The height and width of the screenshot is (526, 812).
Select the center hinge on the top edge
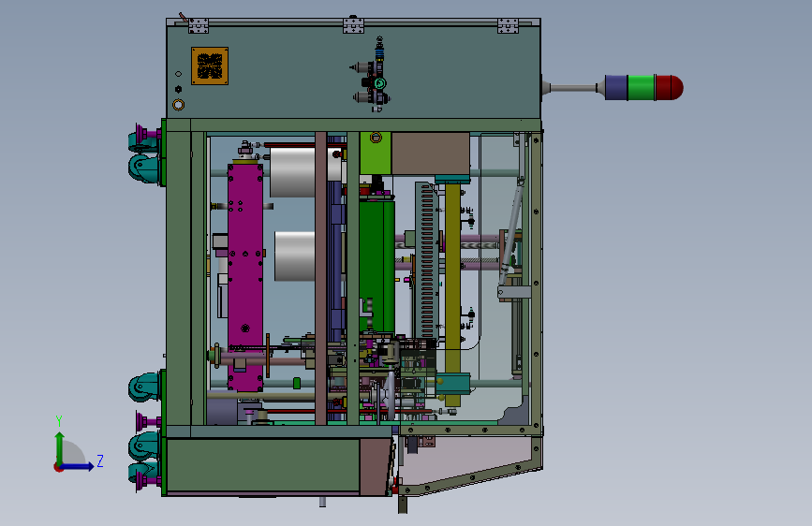(x=354, y=25)
